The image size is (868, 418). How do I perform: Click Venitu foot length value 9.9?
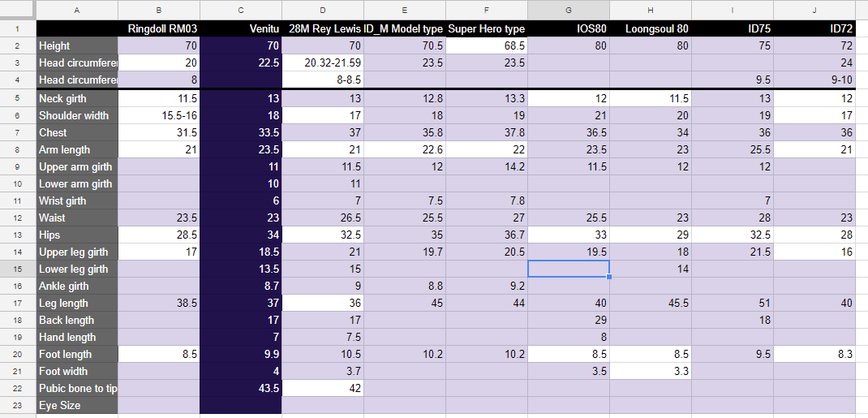click(x=241, y=355)
